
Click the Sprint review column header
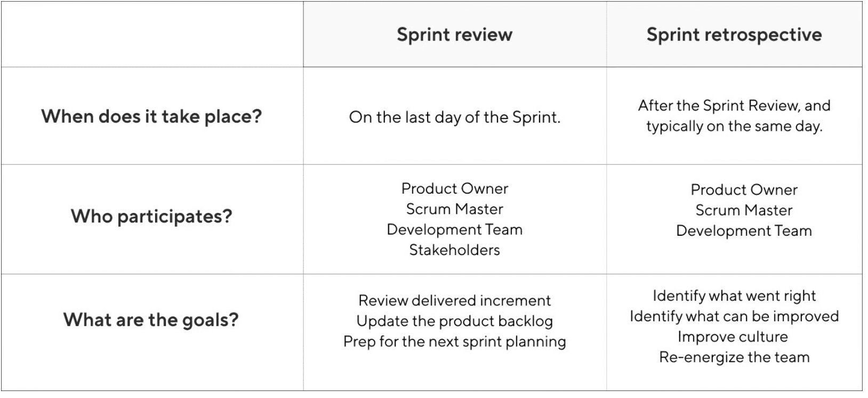pos(455,35)
